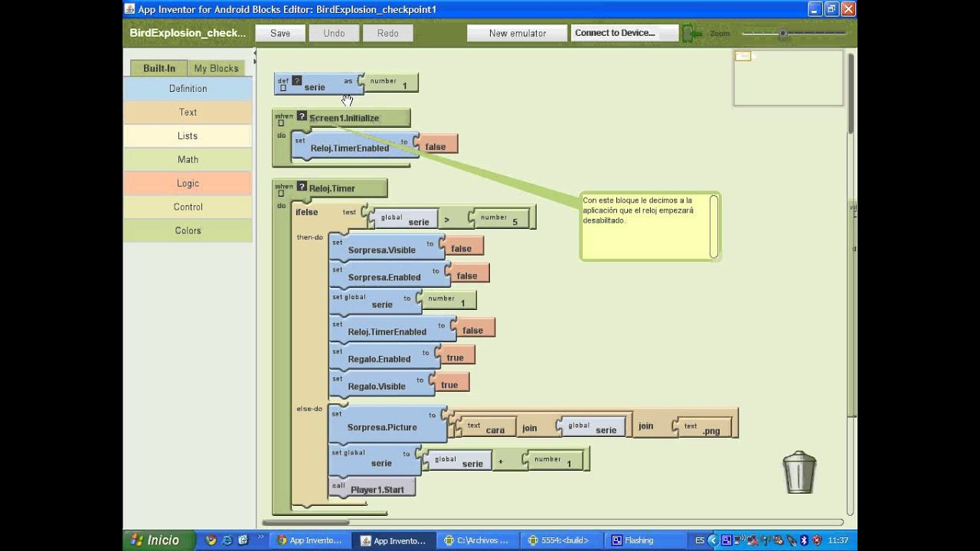Viewport: 980px width, 551px height.
Task: Open the Text block drawer
Action: 188,112
